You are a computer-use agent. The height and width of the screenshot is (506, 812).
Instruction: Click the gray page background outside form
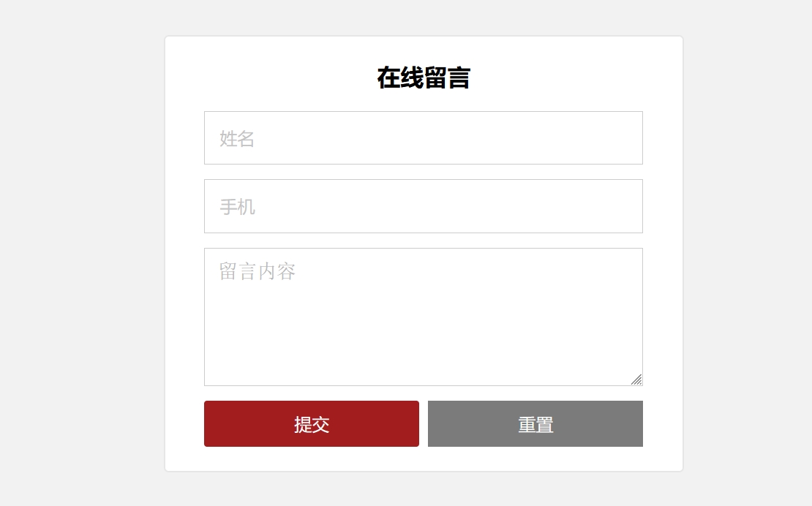pyautogui.click(x=80, y=256)
